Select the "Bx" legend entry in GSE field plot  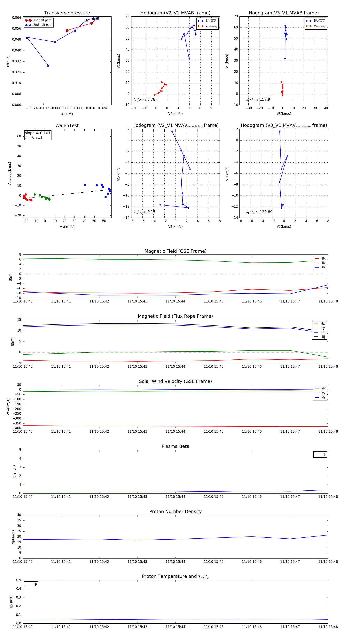click(x=320, y=259)
